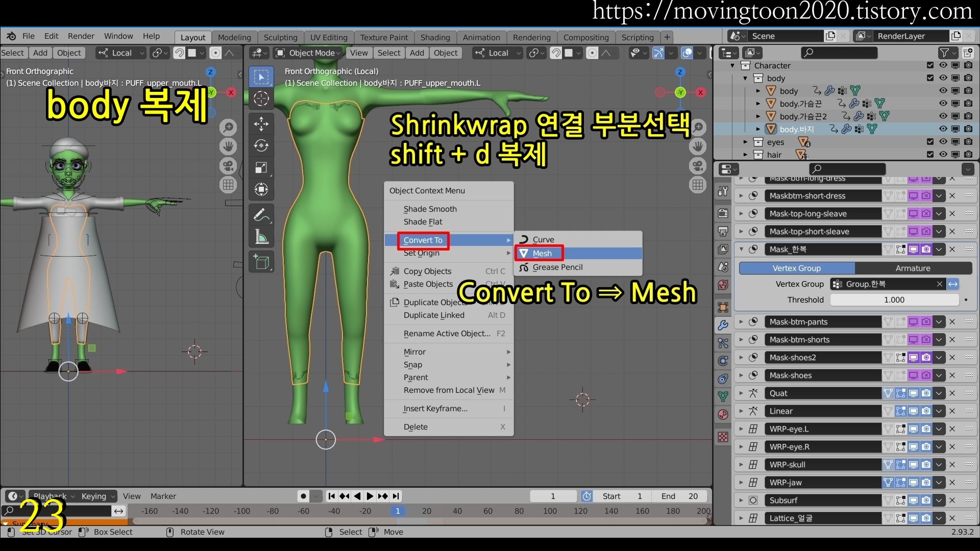Choose the Transform tool in toolbar

click(261, 190)
